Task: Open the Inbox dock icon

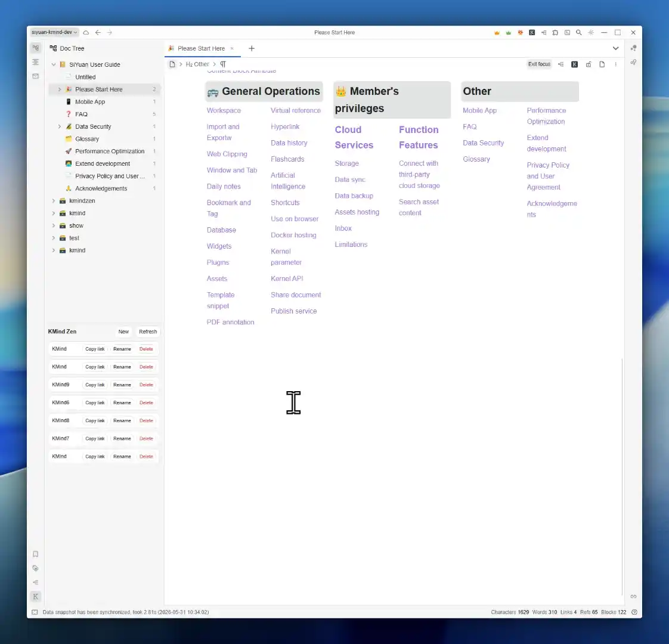Action: (x=35, y=76)
